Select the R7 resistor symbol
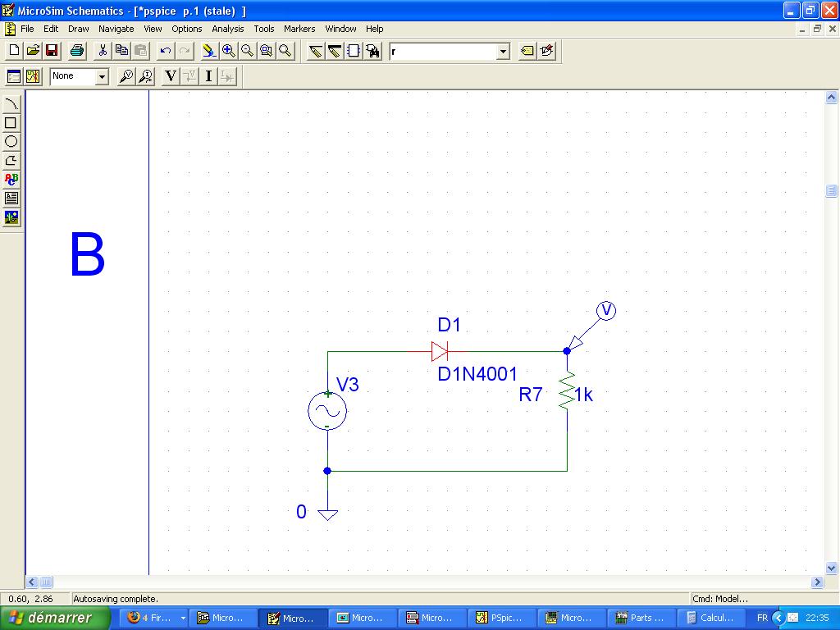Viewport: 840px width, 630px height. coord(567,391)
